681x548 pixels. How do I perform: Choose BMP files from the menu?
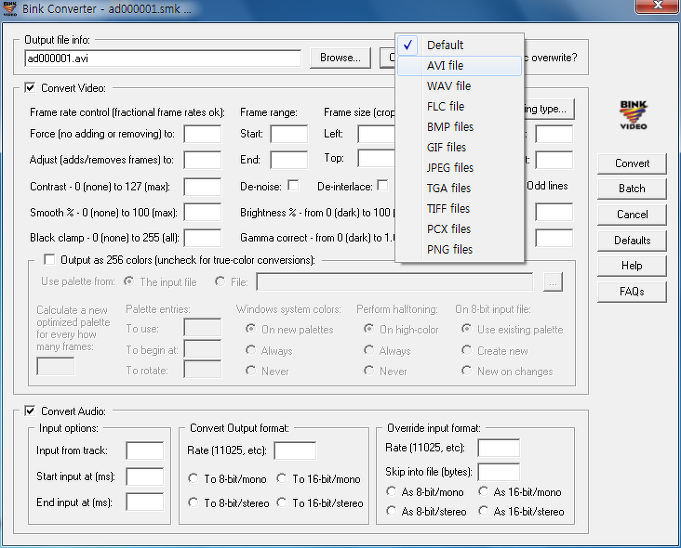coord(460,127)
